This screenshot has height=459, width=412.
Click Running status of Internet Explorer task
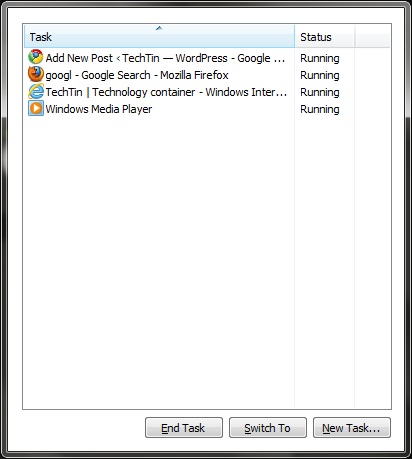point(320,92)
